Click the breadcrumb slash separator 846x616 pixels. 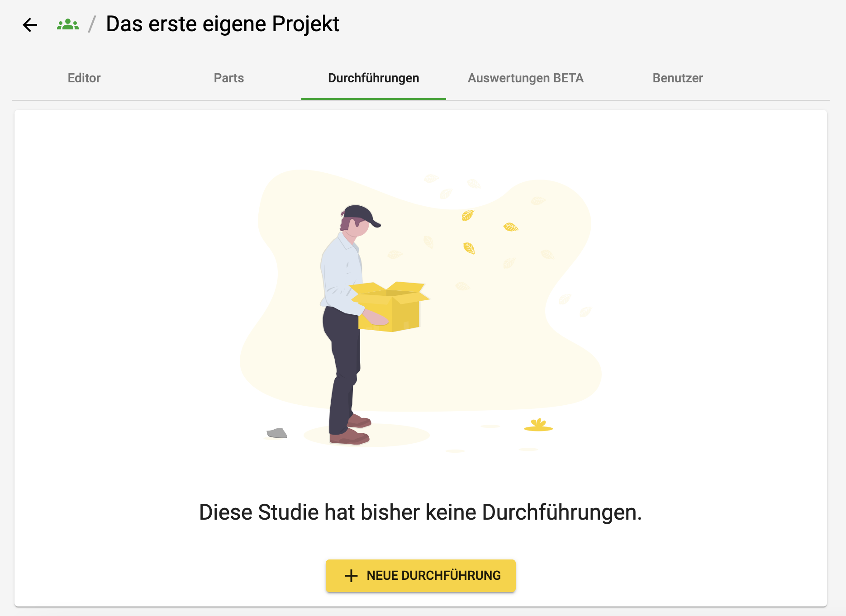92,24
